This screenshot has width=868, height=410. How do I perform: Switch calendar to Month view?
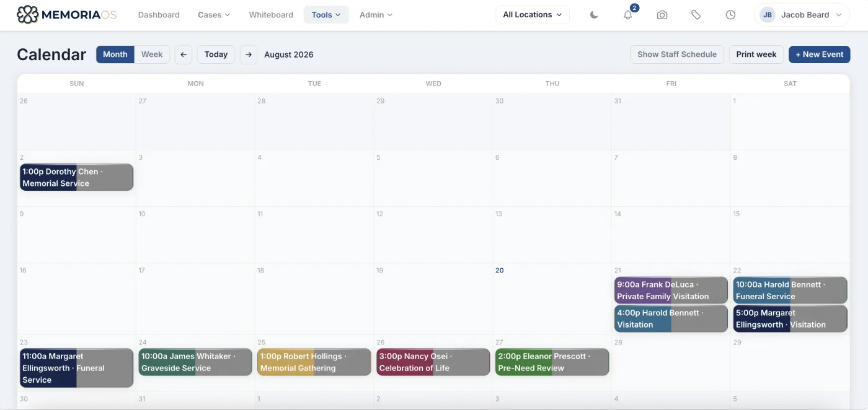tap(115, 55)
